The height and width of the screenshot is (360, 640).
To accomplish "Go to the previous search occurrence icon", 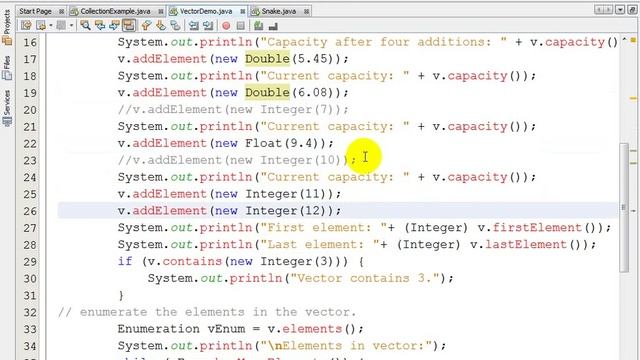I will pyautogui.click(x=100, y=26).
